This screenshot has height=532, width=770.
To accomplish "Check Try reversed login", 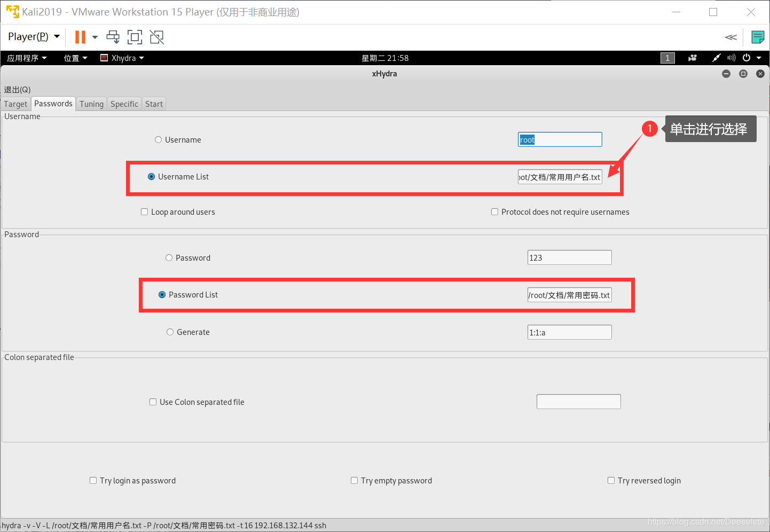I will pyautogui.click(x=611, y=481).
